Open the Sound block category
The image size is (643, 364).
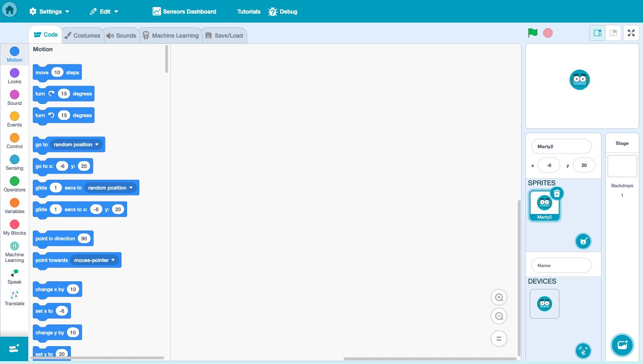tap(15, 97)
